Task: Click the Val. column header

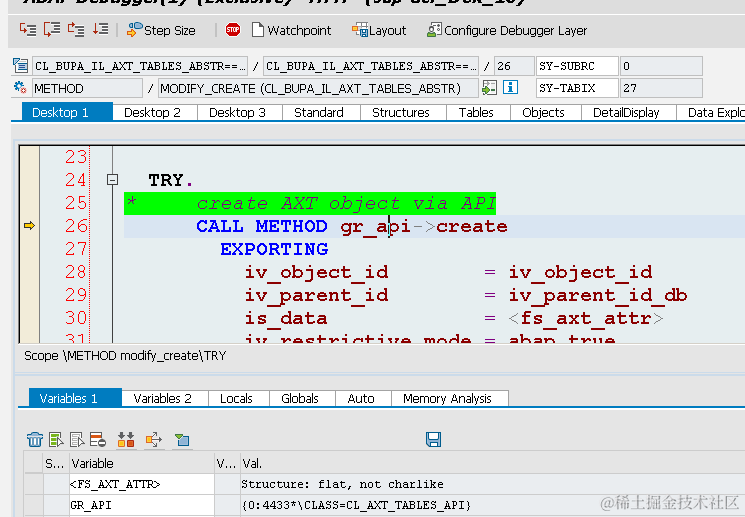Action: [492, 463]
